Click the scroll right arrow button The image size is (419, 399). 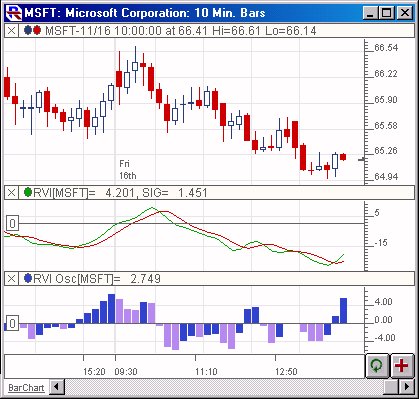tap(407, 387)
